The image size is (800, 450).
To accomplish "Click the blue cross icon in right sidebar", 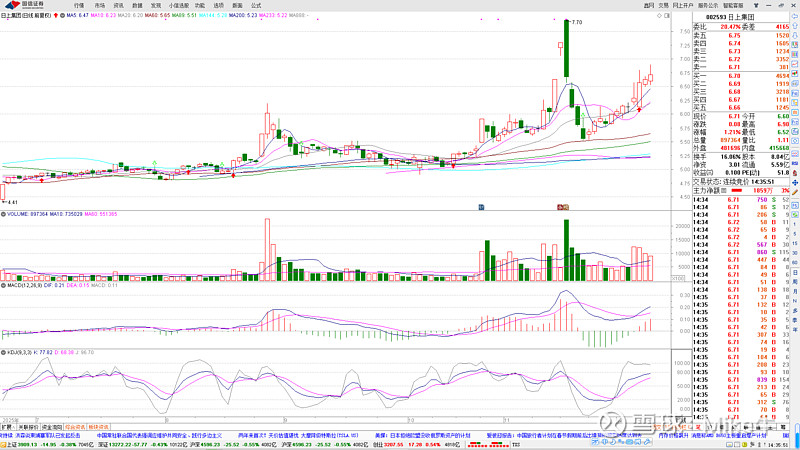I will click(x=795, y=183).
